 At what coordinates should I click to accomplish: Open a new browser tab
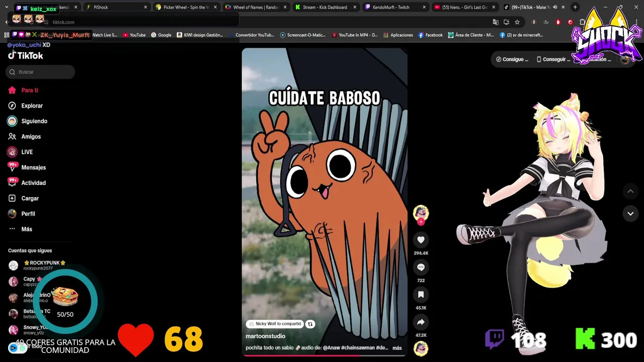[575, 8]
